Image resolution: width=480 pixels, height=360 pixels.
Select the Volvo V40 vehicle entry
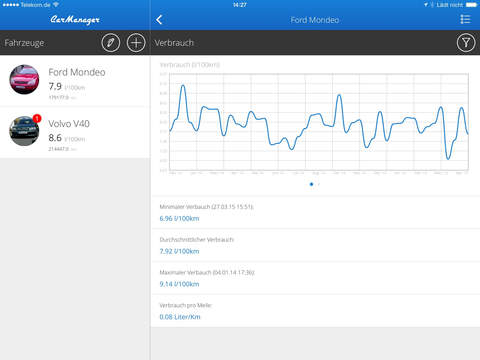pos(75,132)
